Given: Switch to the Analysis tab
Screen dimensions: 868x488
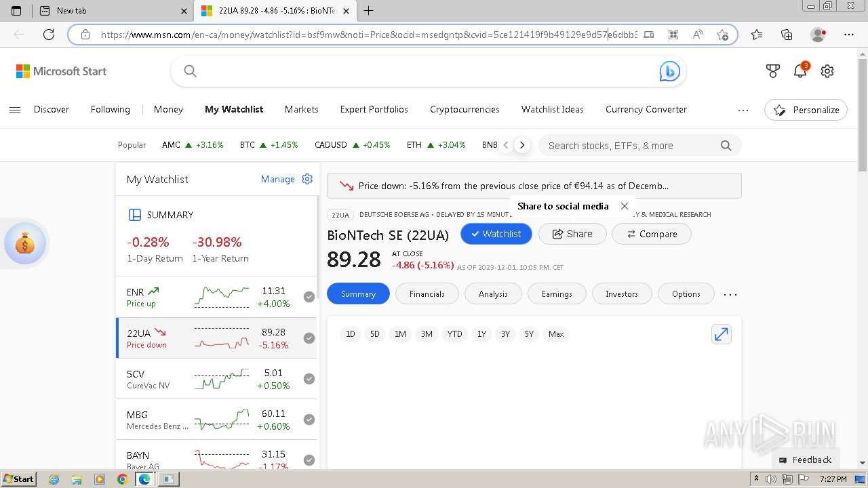Looking at the screenshot, I should pyautogui.click(x=493, y=294).
